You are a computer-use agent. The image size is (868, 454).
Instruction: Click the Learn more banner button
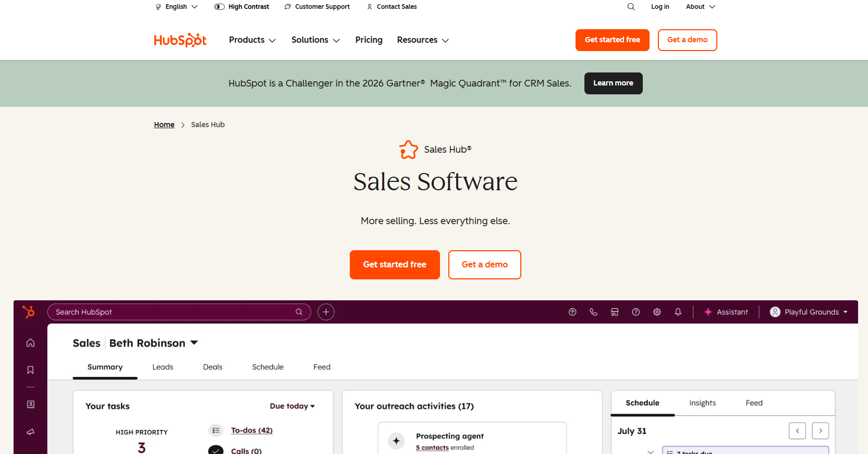pos(613,83)
